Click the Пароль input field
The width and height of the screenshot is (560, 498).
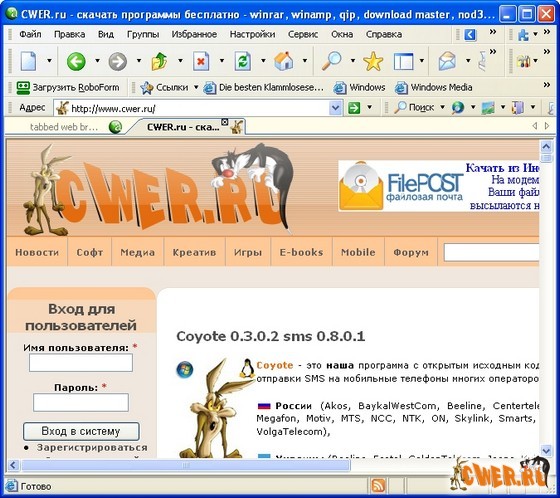click(x=81, y=403)
